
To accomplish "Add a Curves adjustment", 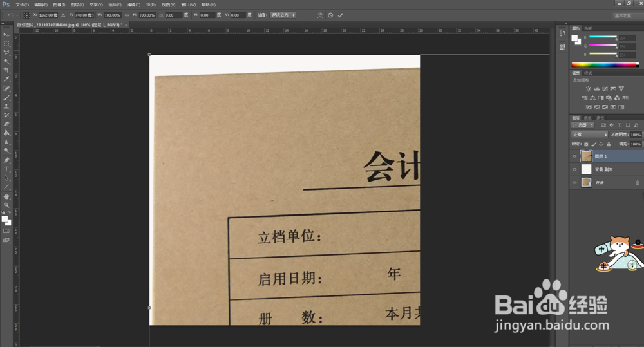I will [x=605, y=89].
